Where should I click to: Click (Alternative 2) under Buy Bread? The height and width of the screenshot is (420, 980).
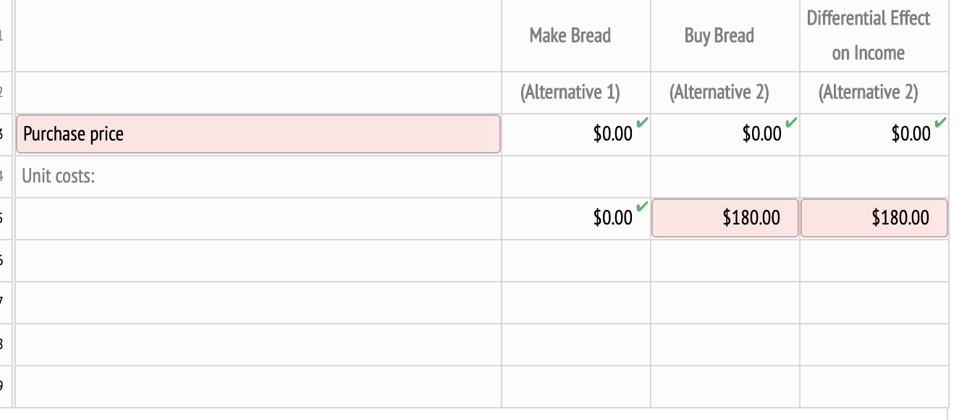point(719,92)
